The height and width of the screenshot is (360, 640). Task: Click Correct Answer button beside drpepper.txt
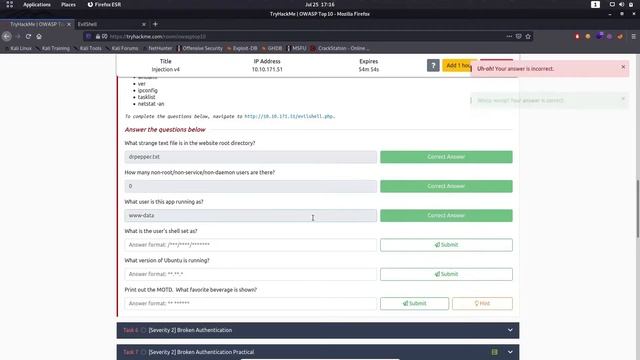click(x=446, y=157)
